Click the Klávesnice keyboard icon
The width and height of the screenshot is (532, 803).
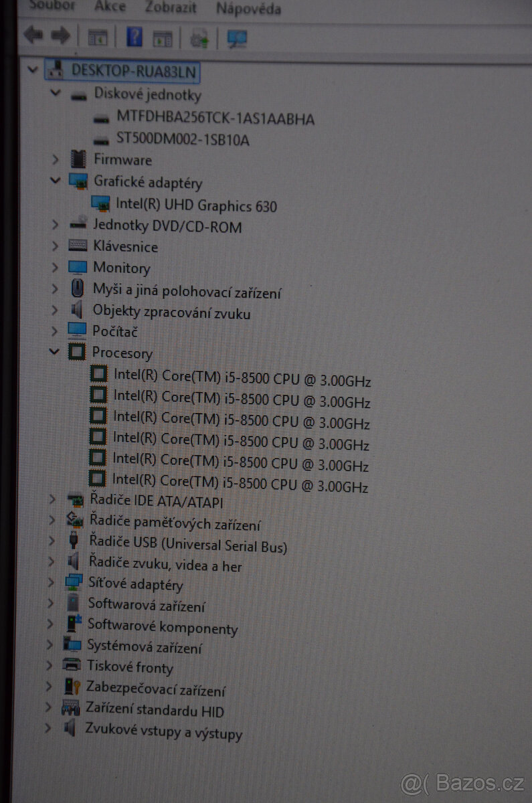[78, 246]
